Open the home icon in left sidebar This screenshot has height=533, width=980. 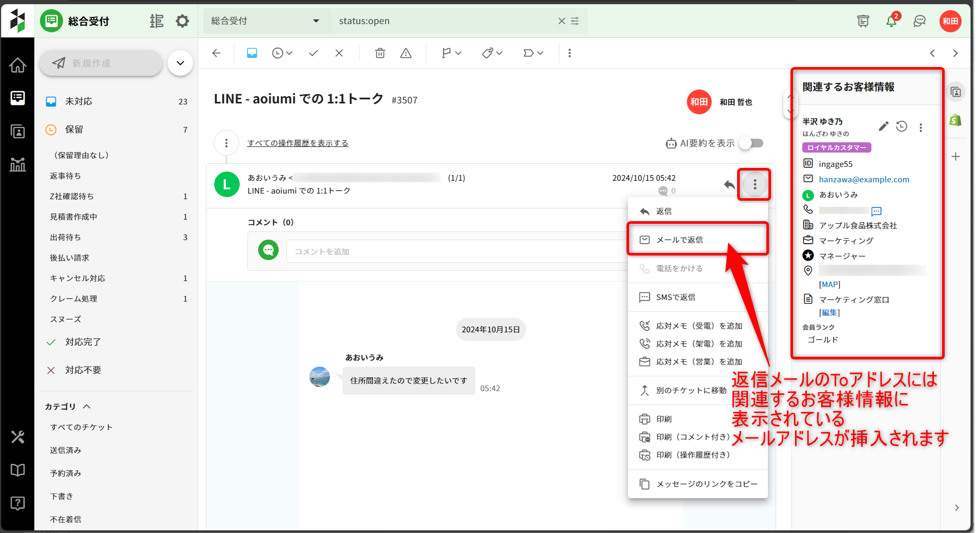coord(17,66)
